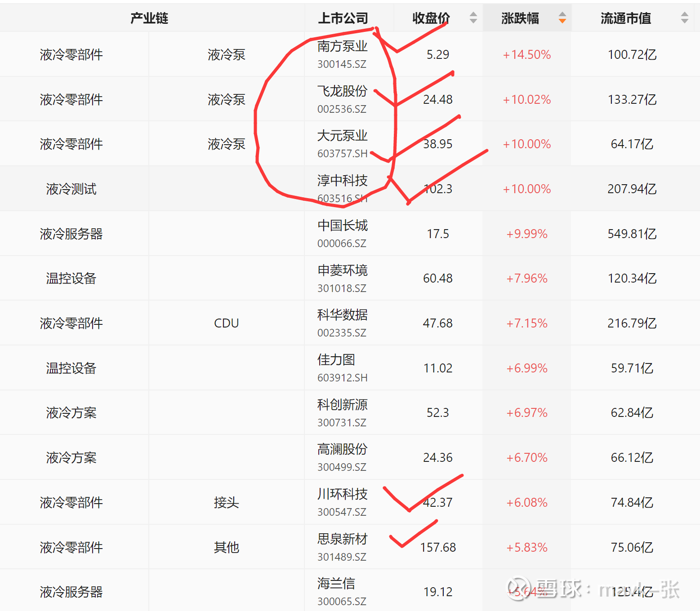Select stock code 300499.SZ
This screenshot has width=700, height=611.
click(x=342, y=467)
